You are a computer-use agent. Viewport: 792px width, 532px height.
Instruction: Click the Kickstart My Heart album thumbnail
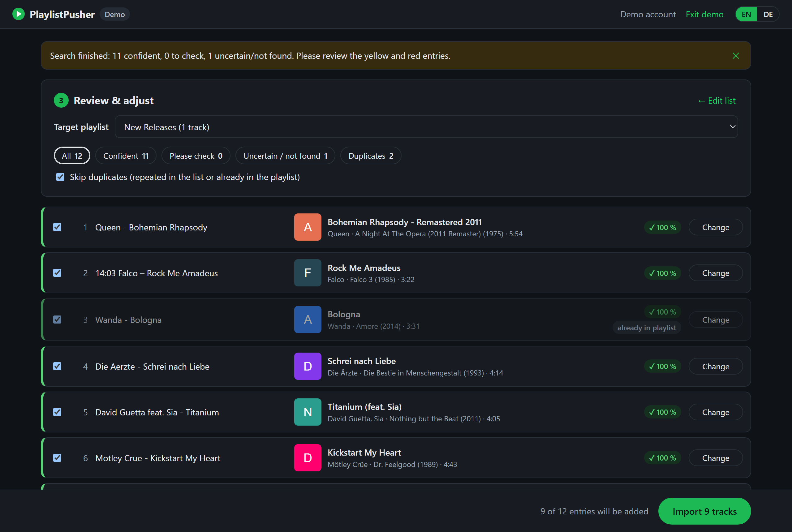point(308,458)
